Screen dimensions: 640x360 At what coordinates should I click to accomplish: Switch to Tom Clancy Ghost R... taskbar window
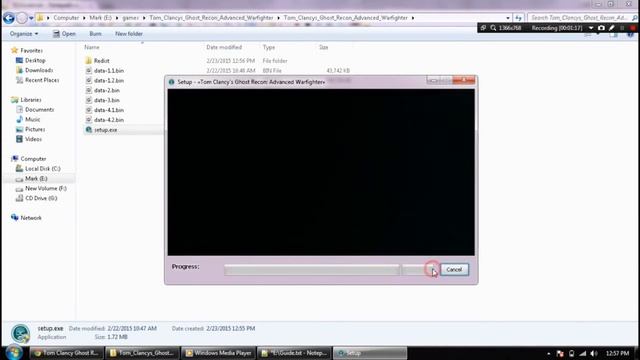point(67,353)
